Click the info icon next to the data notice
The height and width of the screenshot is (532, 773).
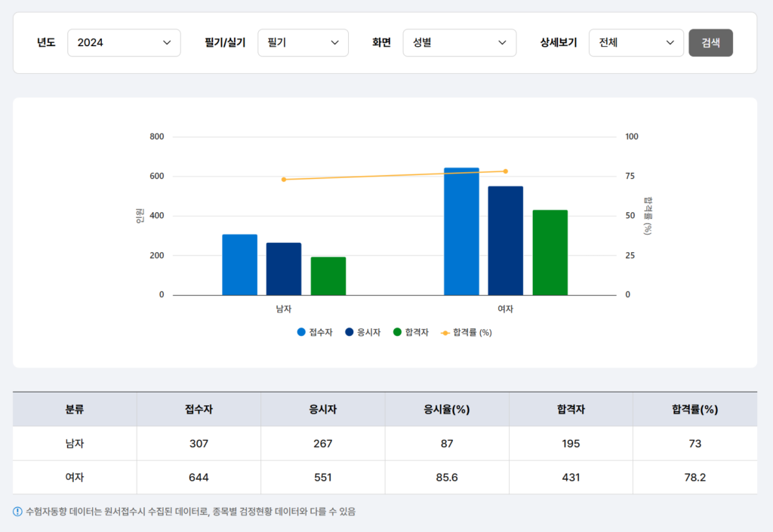tap(17, 512)
